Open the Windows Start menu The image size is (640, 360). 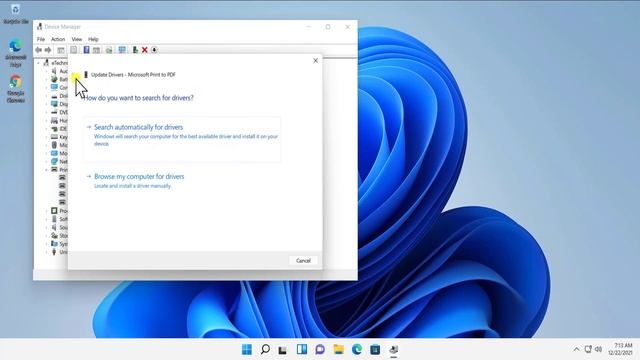(x=247, y=349)
